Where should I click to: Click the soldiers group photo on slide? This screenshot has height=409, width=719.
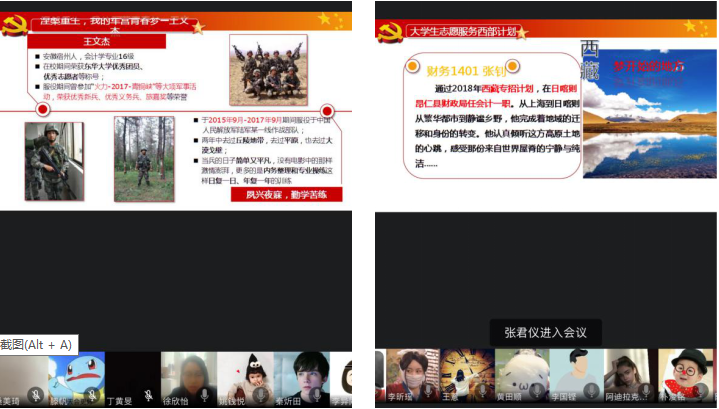(268, 69)
